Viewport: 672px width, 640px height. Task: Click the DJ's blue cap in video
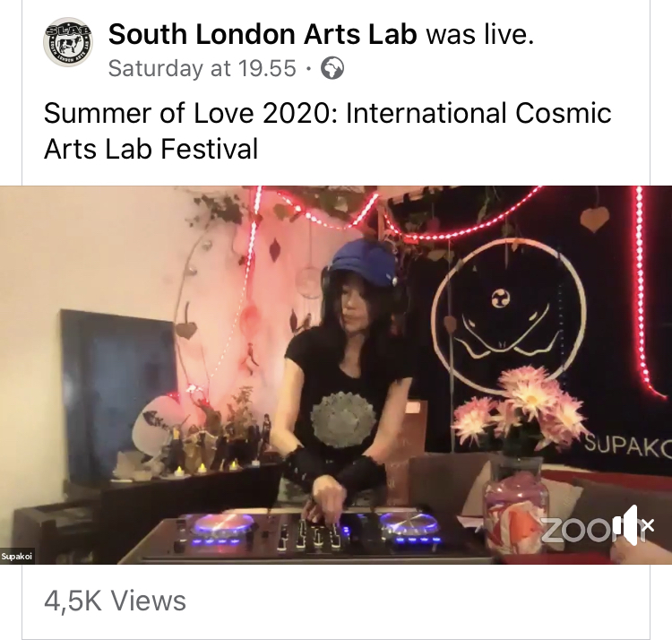363,261
